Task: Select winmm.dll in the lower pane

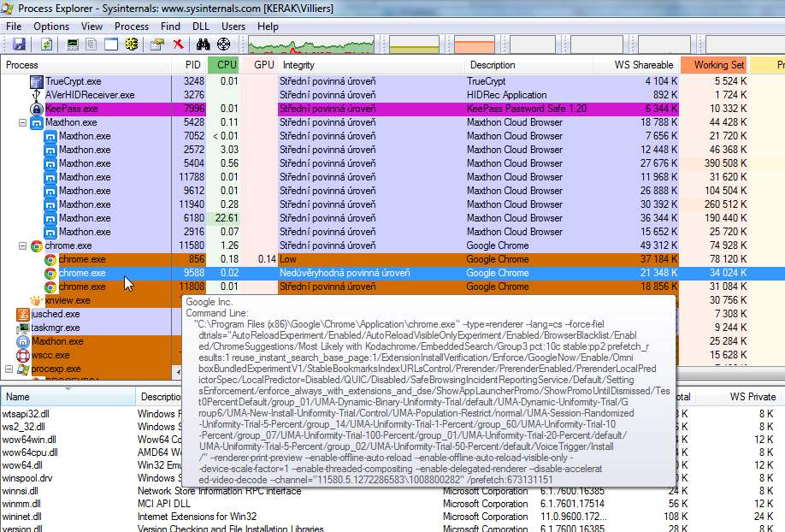Action: 21,504
